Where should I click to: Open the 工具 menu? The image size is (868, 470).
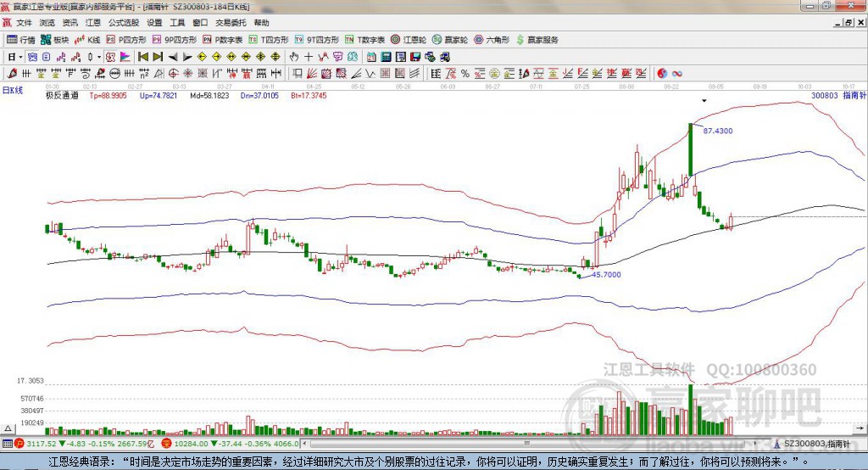tap(177, 23)
